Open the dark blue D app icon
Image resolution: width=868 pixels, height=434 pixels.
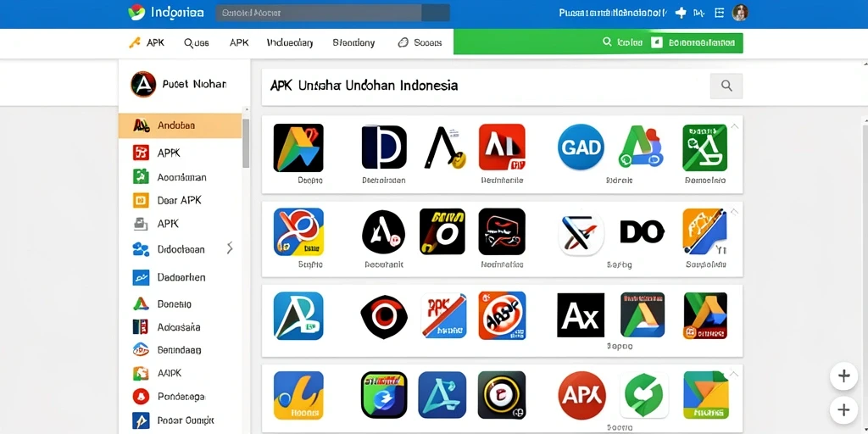[384, 147]
